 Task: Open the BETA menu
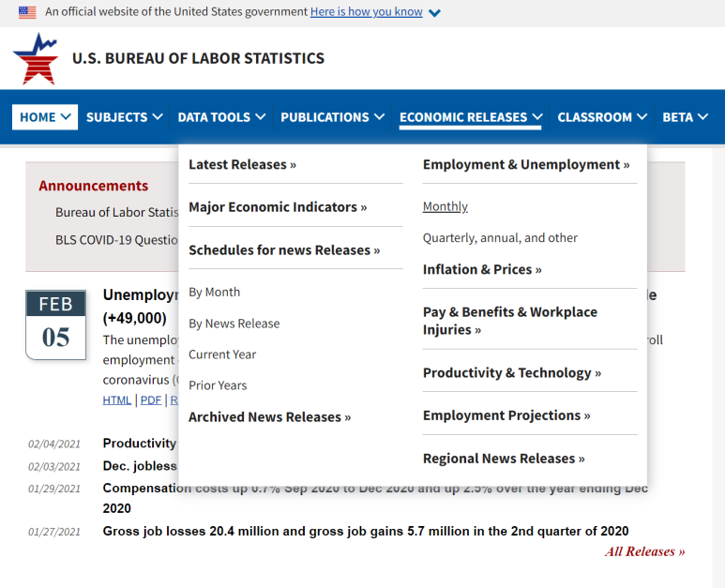685,117
